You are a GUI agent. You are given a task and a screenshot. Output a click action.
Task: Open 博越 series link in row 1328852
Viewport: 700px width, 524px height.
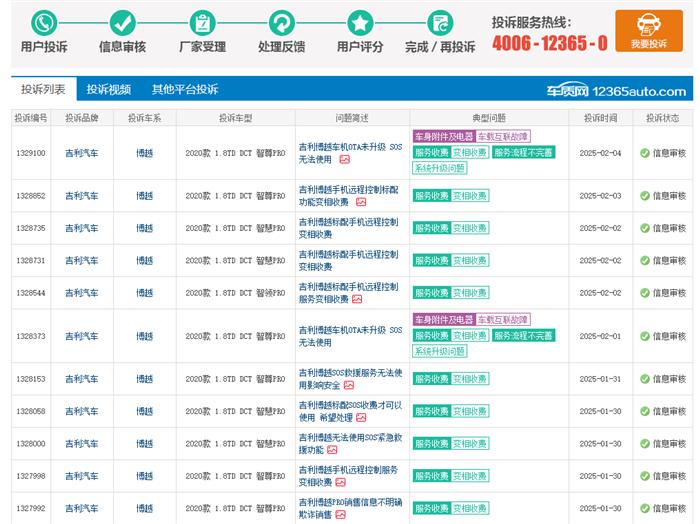coord(144,195)
